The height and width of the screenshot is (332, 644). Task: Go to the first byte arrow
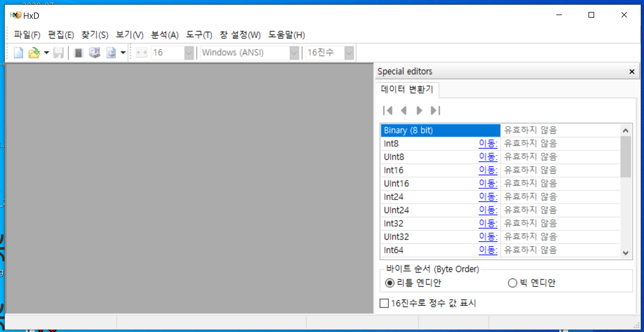click(x=387, y=111)
